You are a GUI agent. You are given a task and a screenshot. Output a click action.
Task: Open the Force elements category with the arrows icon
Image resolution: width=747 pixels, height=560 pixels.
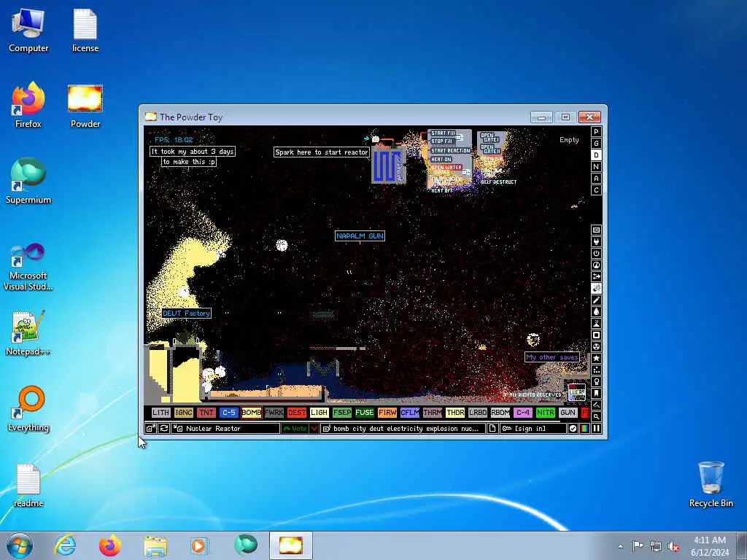pyautogui.click(x=596, y=276)
